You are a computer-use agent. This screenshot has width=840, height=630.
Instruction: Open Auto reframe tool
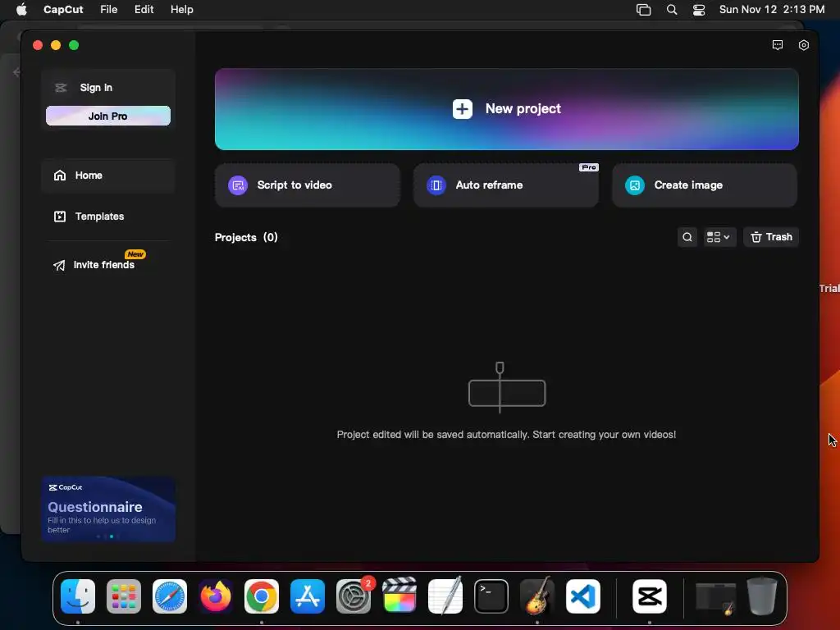pos(505,185)
